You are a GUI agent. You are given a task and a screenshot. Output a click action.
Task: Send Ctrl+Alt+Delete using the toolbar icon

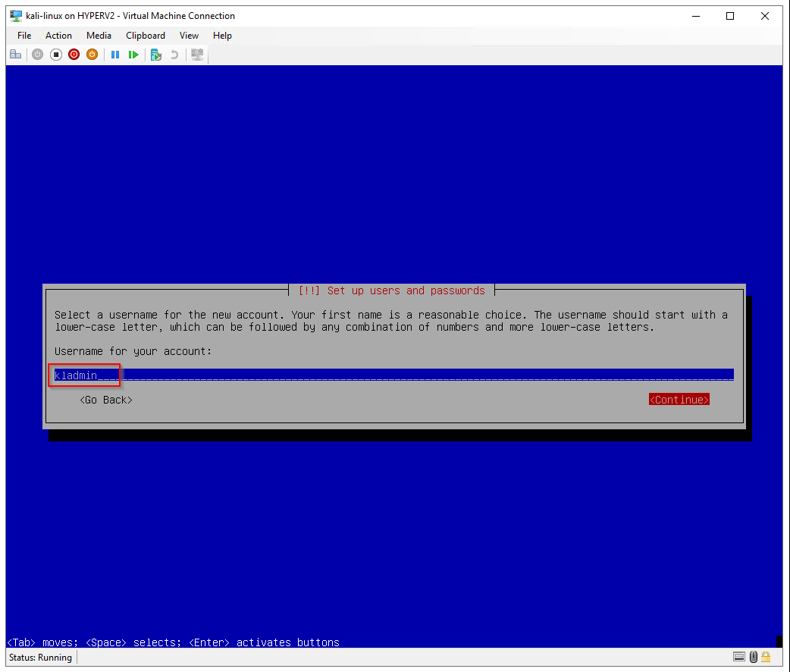pos(15,55)
